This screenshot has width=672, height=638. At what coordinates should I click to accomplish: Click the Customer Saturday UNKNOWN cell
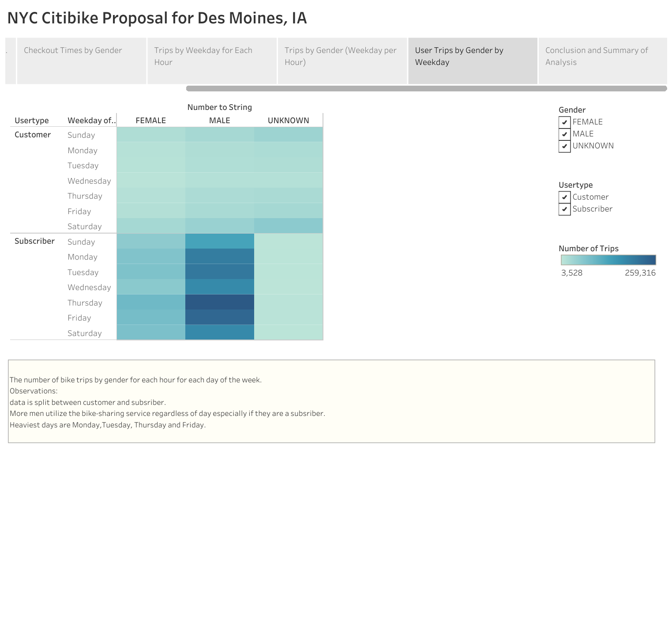(288, 226)
